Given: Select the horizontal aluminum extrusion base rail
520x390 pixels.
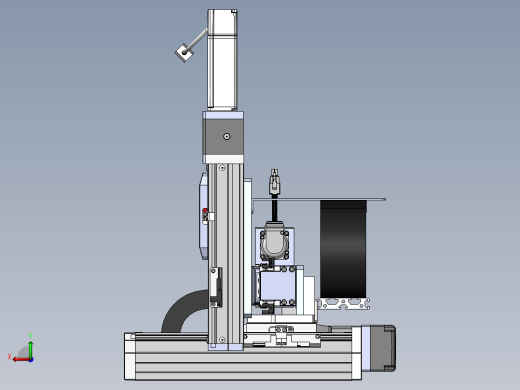Looking at the screenshot, I should click(243, 356).
